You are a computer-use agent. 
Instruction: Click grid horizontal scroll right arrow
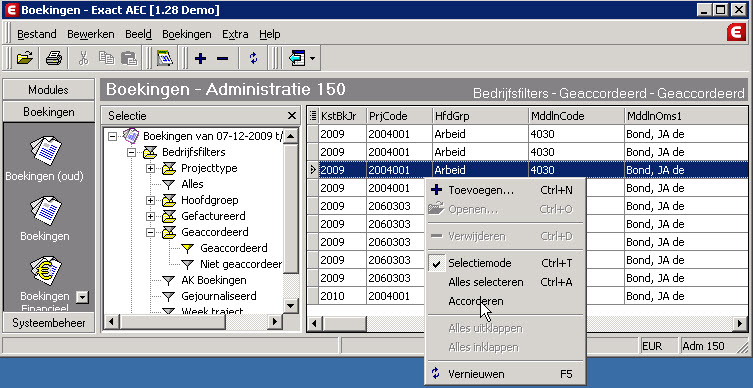coord(741,324)
